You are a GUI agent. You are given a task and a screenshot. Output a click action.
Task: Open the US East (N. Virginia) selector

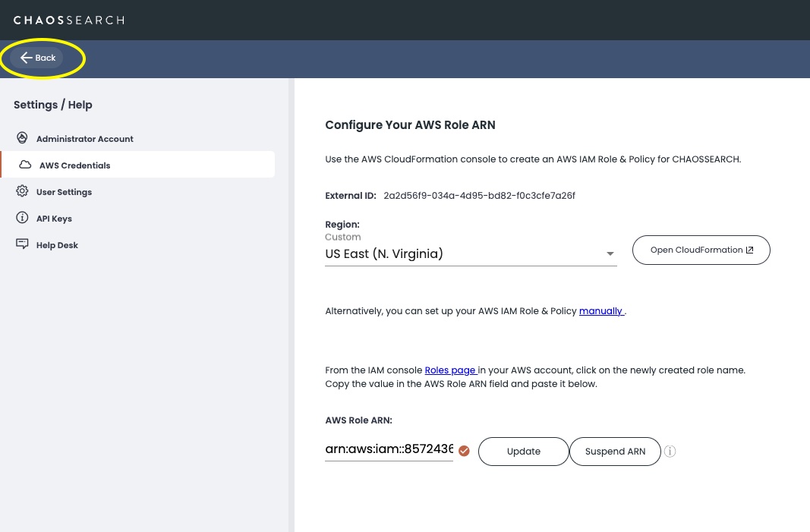(471, 253)
